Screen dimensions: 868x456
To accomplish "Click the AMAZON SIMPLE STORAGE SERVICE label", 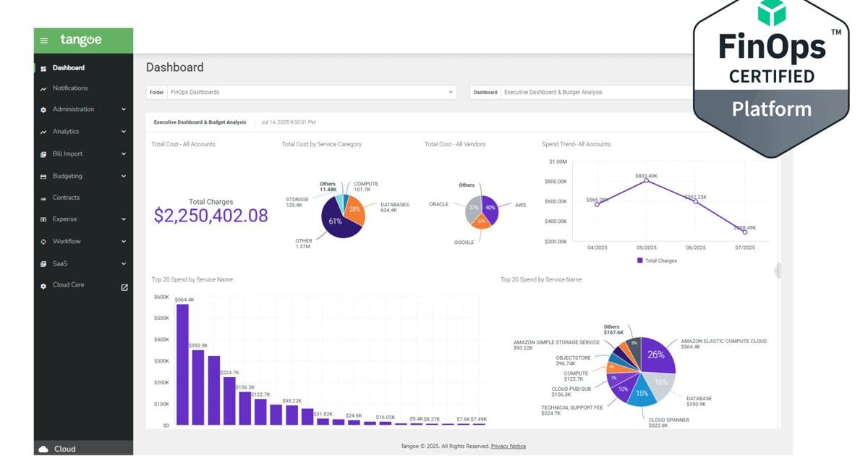I will [x=557, y=342].
